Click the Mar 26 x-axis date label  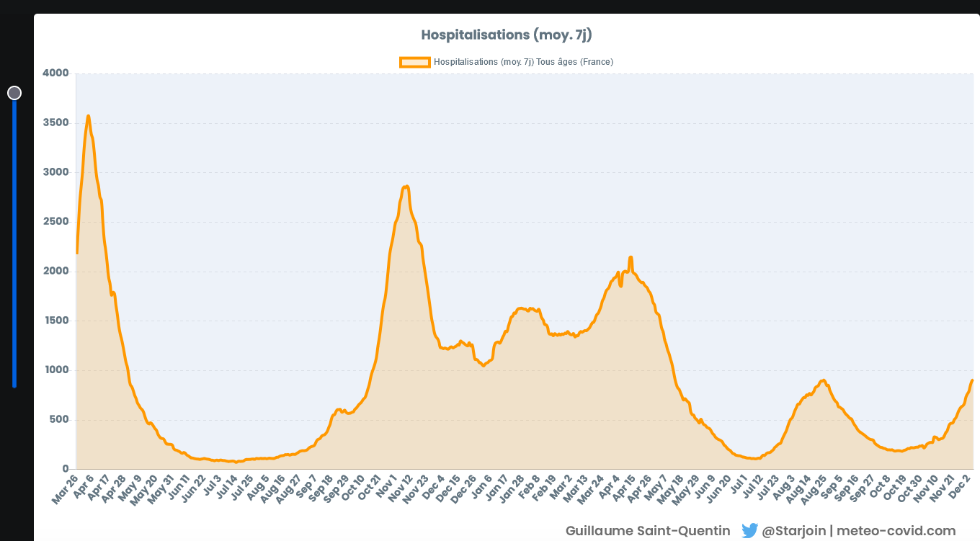click(65, 488)
